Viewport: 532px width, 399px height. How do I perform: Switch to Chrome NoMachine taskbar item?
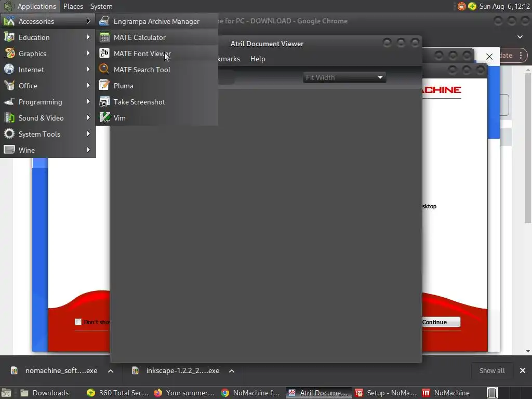click(251, 393)
